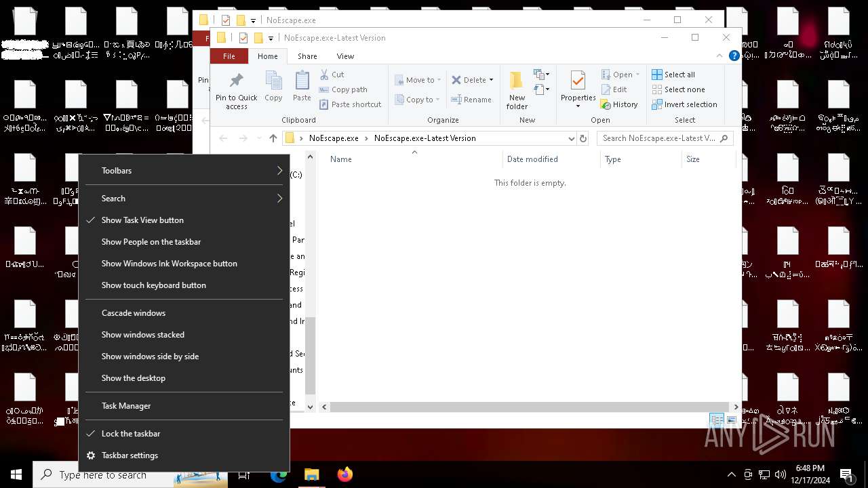Switch to Large icons view icon
868x488 pixels.
click(x=731, y=420)
